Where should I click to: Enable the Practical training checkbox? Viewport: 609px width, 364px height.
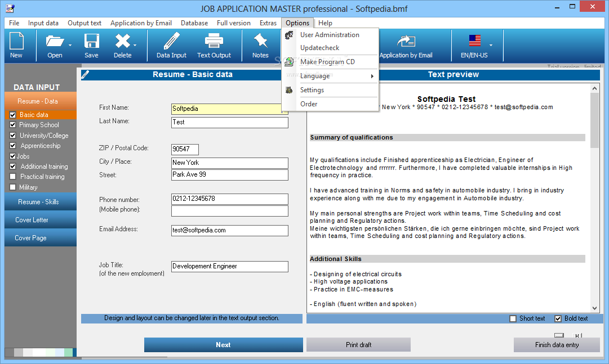click(13, 177)
